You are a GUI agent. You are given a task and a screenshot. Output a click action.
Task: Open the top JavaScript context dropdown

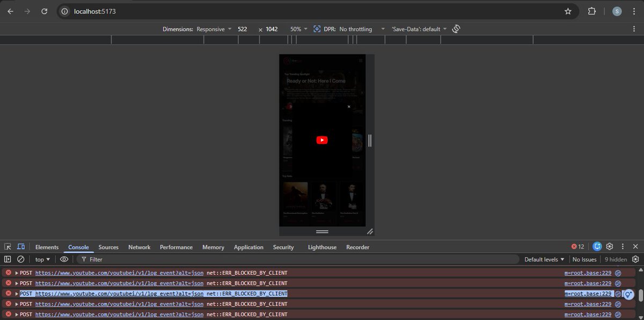tap(42, 259)
